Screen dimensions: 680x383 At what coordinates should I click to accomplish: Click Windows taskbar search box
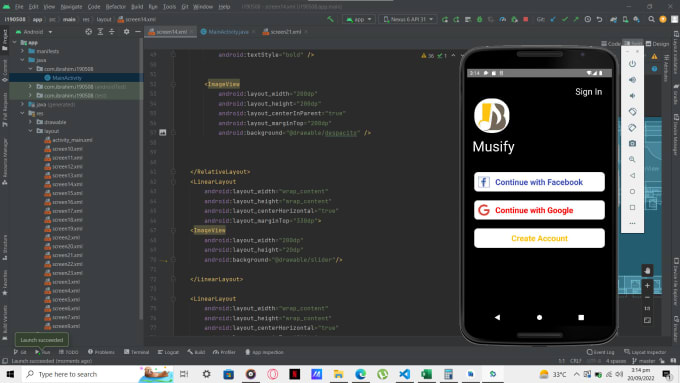98,374
